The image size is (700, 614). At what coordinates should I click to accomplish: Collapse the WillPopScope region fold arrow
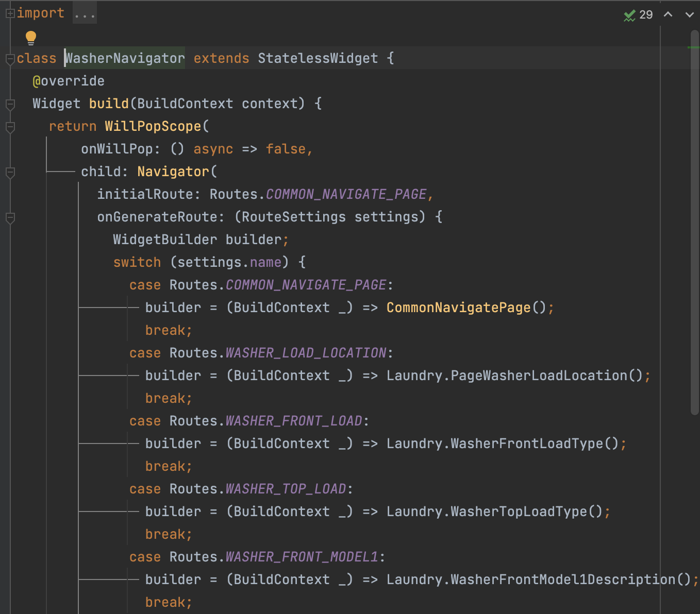point(9,127)
